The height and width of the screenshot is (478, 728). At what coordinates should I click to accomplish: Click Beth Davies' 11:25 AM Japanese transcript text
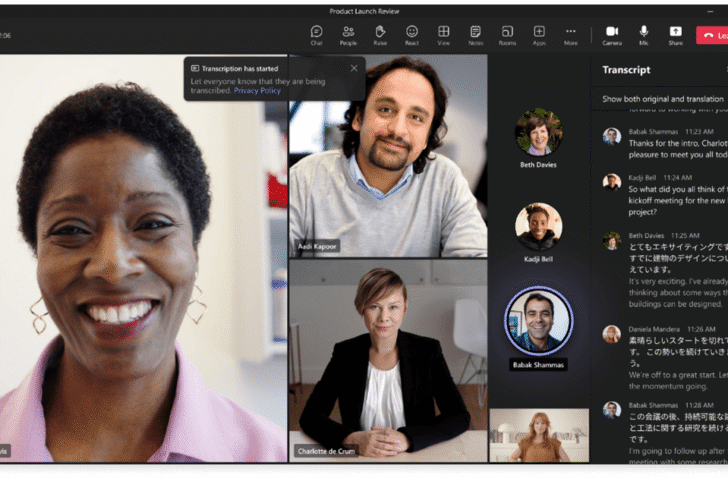pyautogui.click(x=678, y=258)
